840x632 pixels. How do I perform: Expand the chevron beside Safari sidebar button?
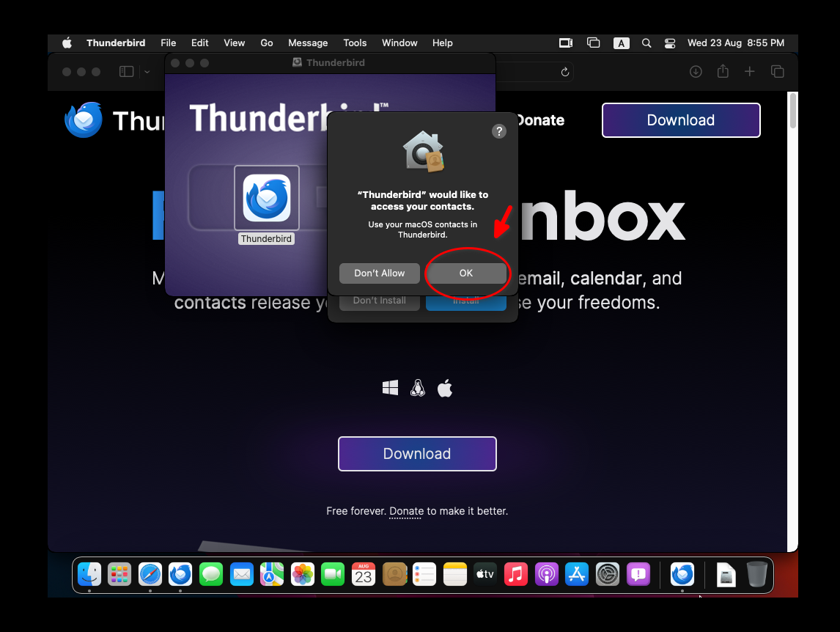(x=147, y=72)
